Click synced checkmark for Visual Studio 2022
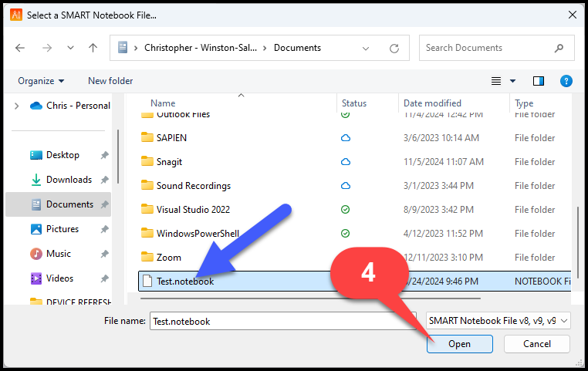This screenshot has height=371, width=588. pos(346,210)
